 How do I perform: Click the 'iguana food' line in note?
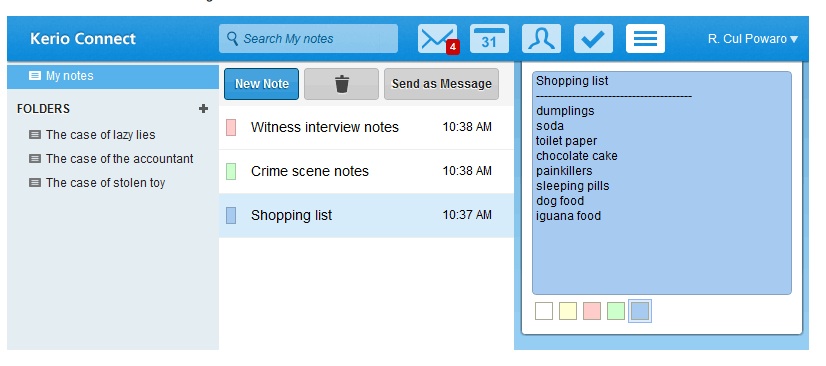point(568,216)
